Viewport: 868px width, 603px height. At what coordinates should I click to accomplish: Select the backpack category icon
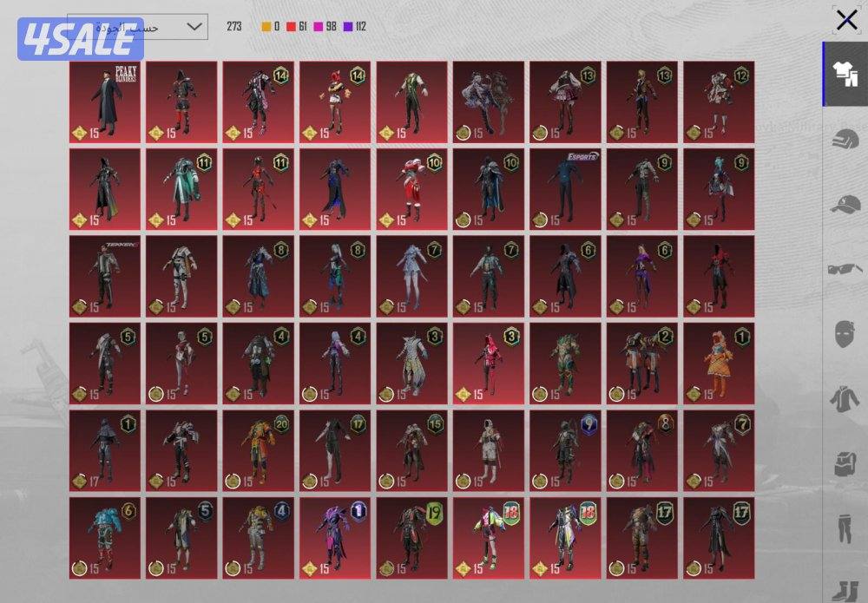tap(845, 464)
